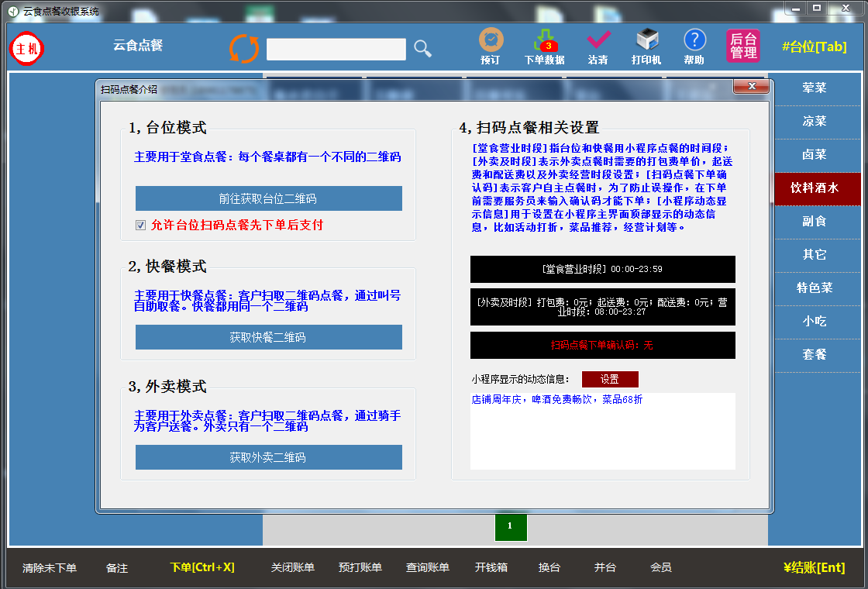Click ¥结账[Ent] checkout button
Screen dimensions: 868x589
pos(814,567)
